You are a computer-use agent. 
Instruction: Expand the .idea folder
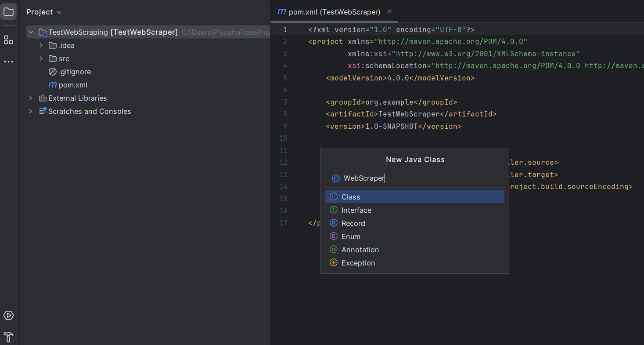pyautogui.click(x=41, y=45)
